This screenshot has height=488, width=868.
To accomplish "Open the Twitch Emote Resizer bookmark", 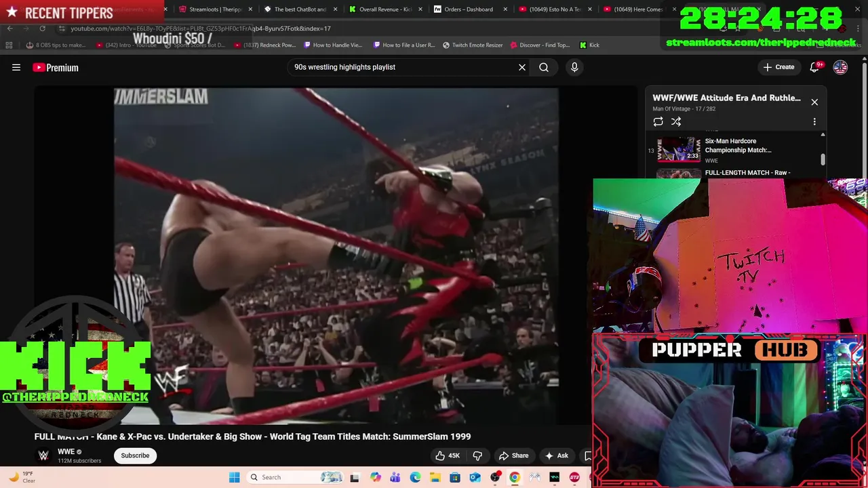I will (473, 45).
